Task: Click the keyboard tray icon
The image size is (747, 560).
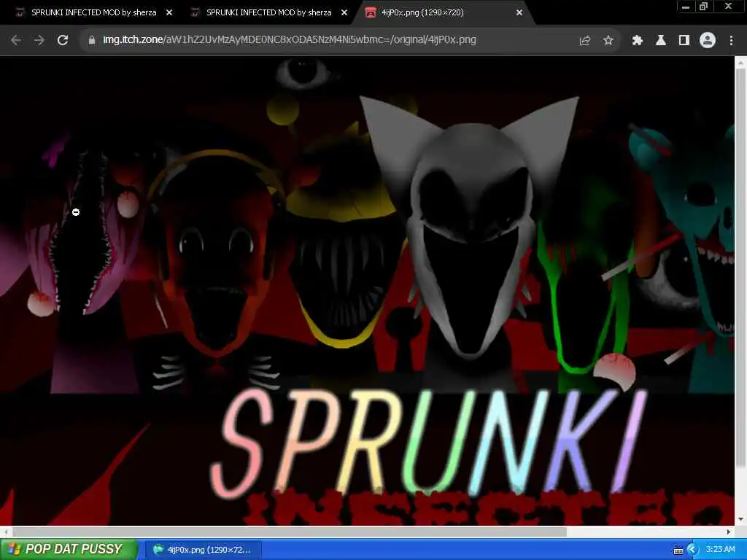Action: 678,551
